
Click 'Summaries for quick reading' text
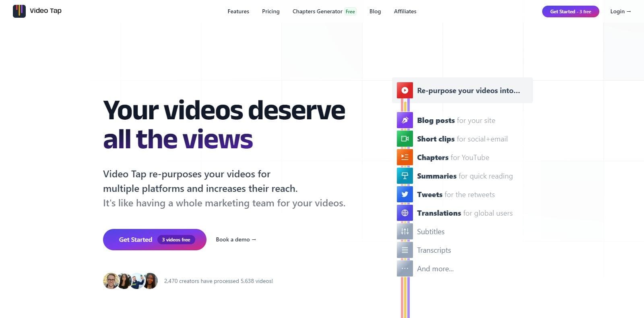point(465,176)
